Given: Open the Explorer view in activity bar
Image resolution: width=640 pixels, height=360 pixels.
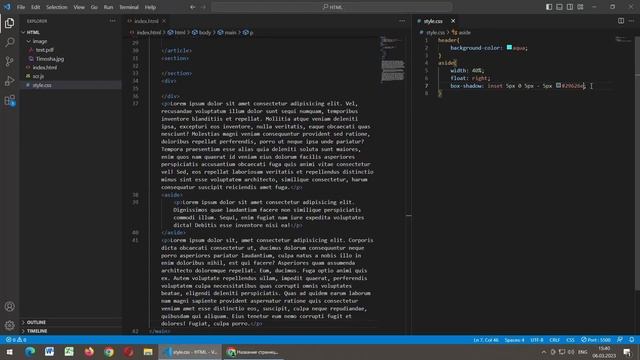Looking at the screenshot, I should pyautogui.click(x=9, y=23).
